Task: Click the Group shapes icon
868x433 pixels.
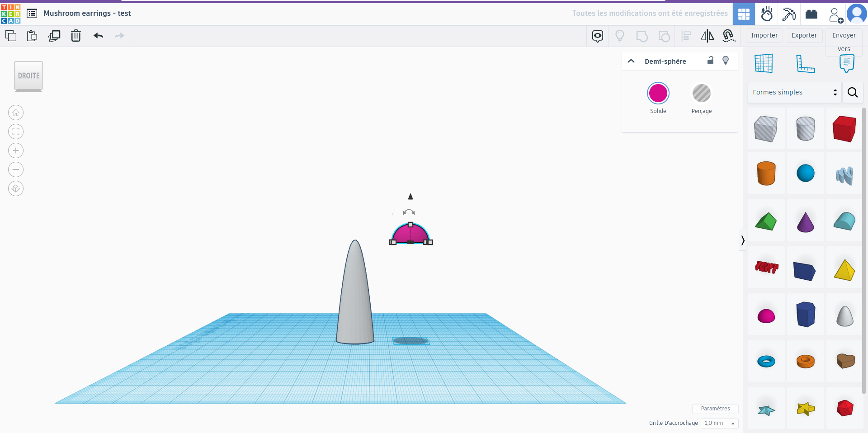Action: [642, 36]
